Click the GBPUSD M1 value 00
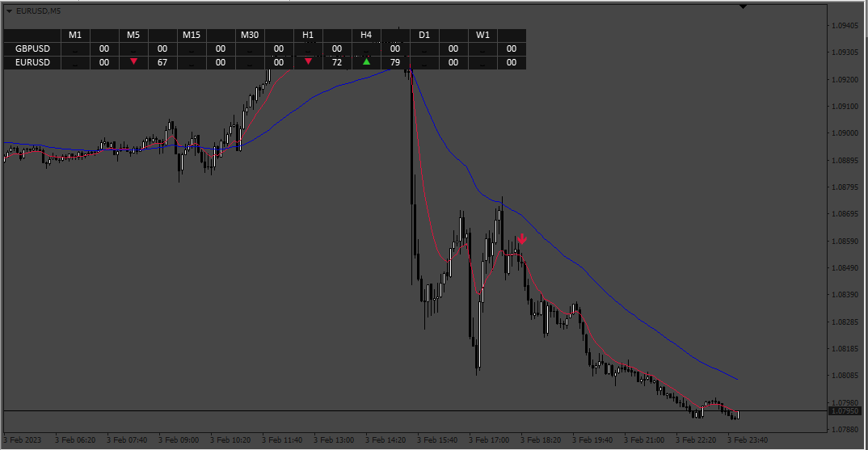 click(104, 48)
